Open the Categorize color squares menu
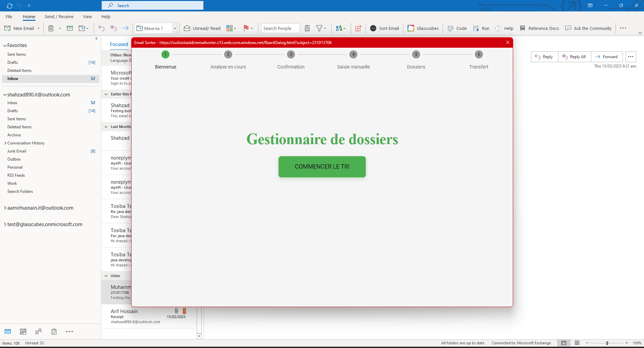Screen dimensions: 644x348 [231, 28]
